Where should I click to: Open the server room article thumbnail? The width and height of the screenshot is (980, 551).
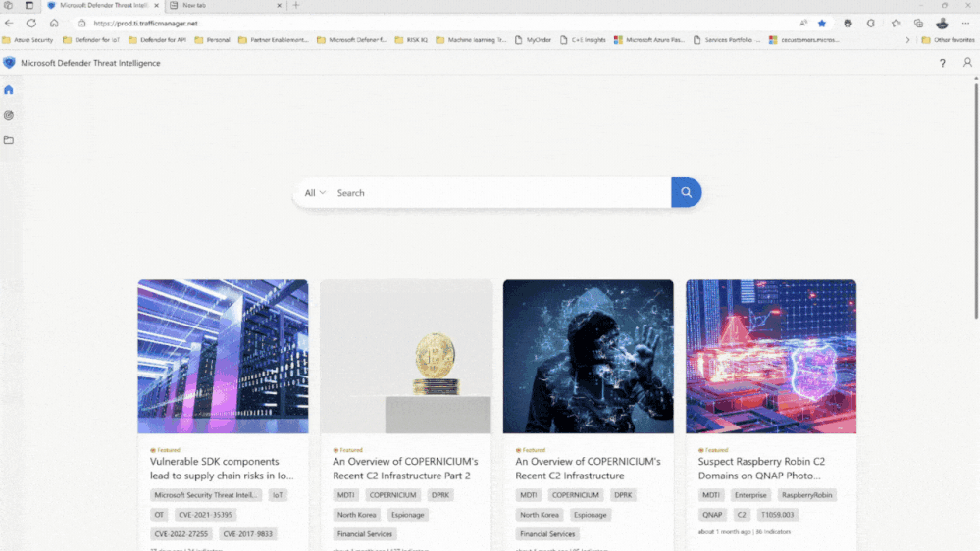click(223, 356)
